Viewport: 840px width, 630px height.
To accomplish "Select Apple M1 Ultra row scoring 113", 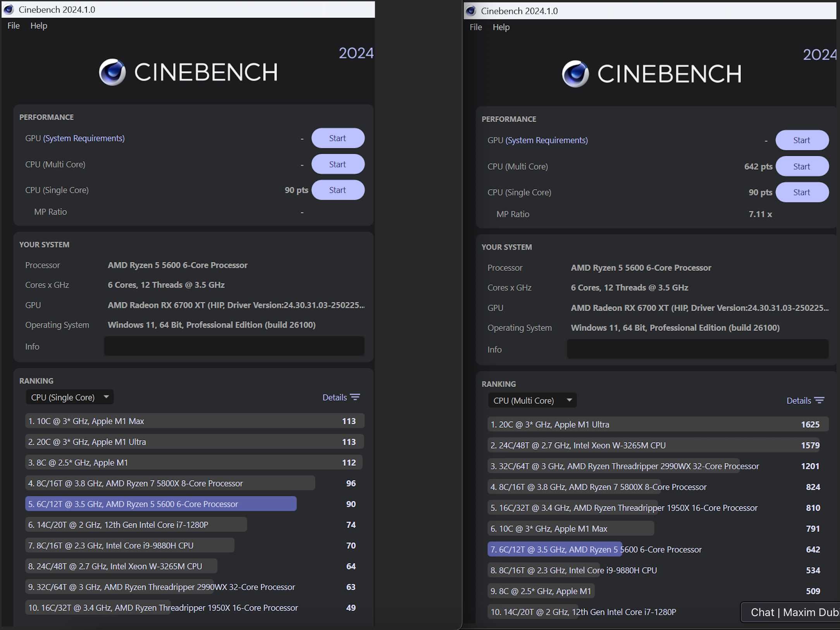I will click(195, 442).
